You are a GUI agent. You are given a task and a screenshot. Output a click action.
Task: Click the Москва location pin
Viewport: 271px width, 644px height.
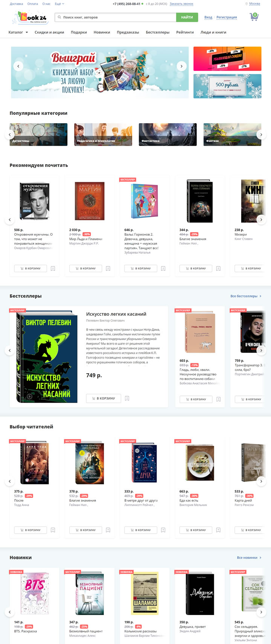coord(247,4)
